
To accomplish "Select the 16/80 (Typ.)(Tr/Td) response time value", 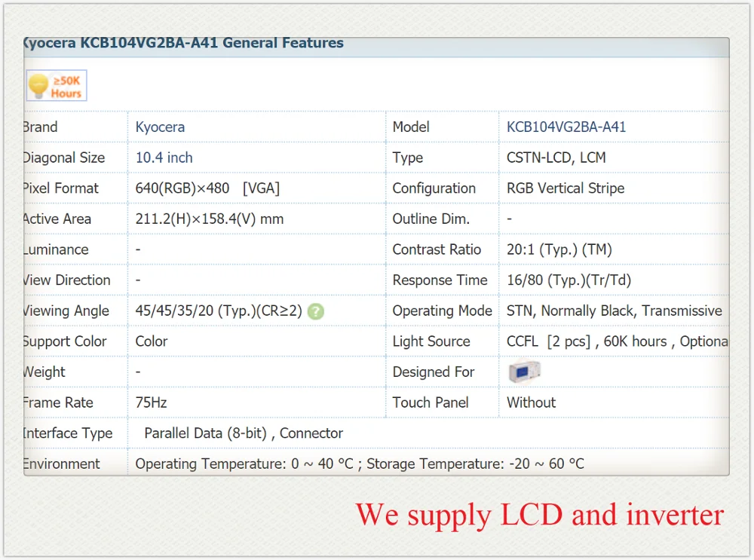I will [569, 280].
